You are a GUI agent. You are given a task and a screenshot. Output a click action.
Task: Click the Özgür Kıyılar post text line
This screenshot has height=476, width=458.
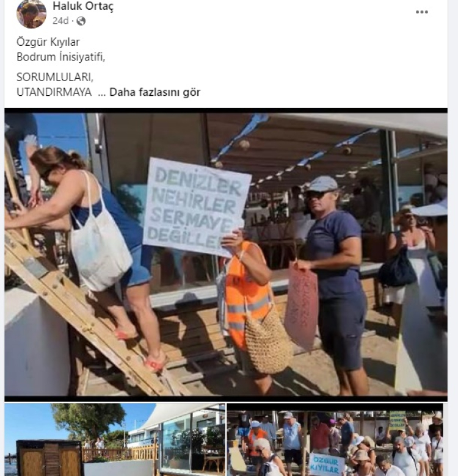pos(48,42)
